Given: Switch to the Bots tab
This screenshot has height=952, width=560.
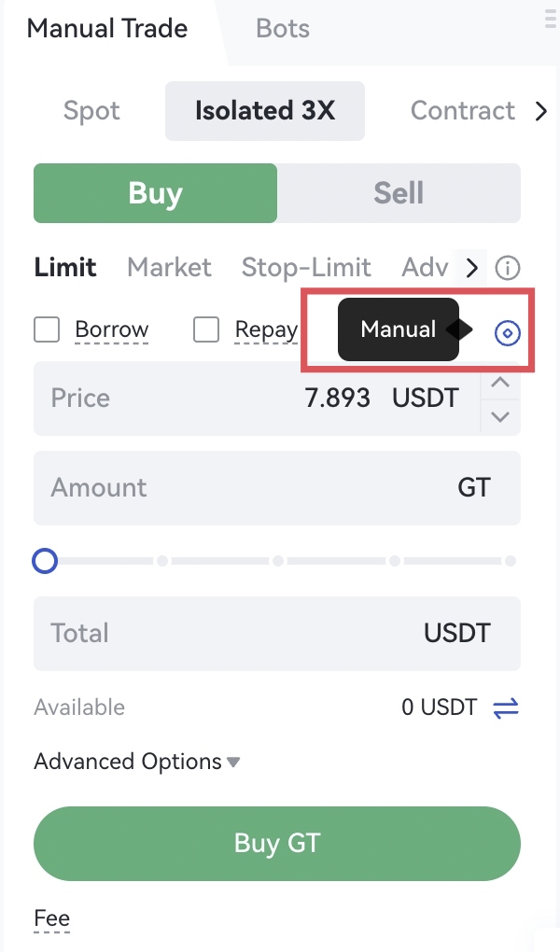Looking at the screenshot, I should (283, 28).
